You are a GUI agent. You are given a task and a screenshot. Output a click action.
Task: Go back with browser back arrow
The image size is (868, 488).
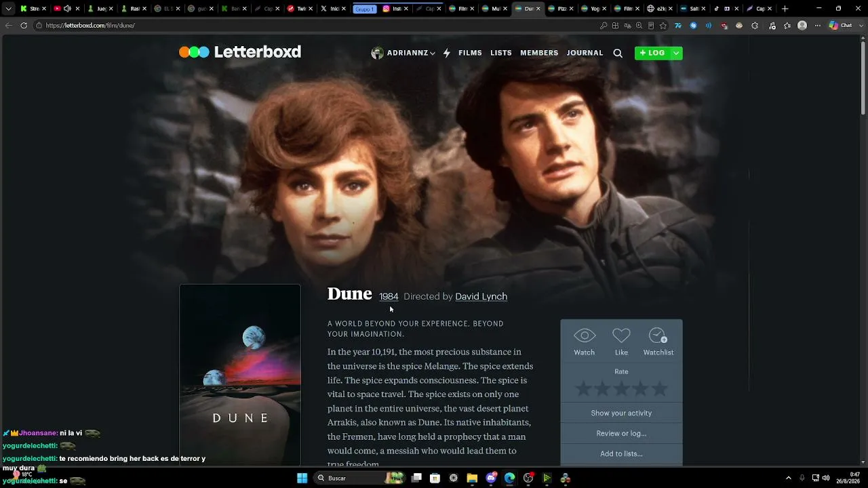pos(8,26)
